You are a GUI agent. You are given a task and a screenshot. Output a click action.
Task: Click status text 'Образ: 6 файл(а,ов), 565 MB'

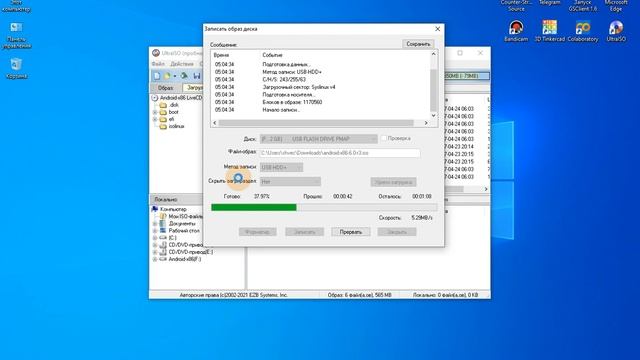click(x=359, y=295)
